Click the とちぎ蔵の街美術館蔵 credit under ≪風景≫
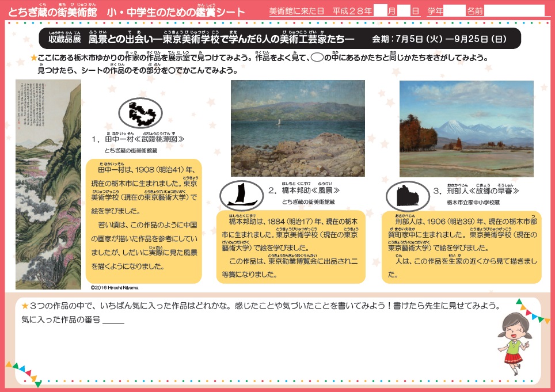The width and height of the screenshot is (555, 392). click(308, 202)
